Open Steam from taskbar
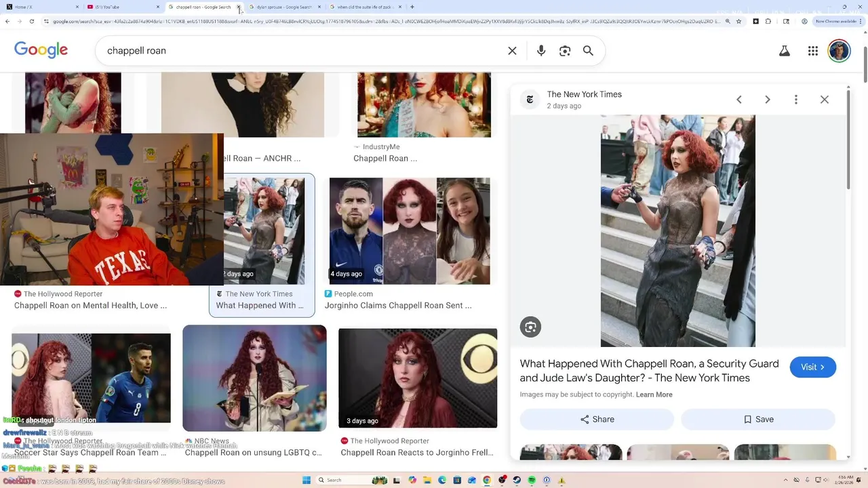Viewport: 868px width, 488px height. [517, 480]
